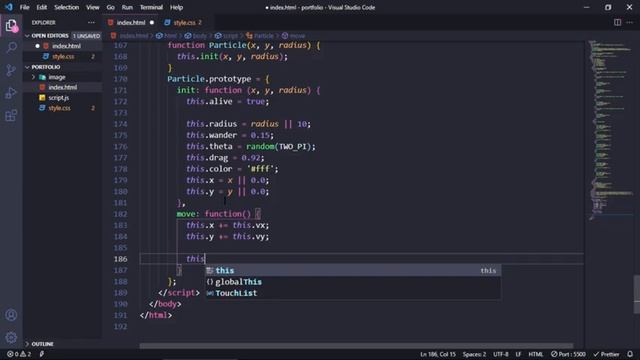Viewport: 640px width, 360px height.
Task: Open the Edit menu
Action: point(42,7)
